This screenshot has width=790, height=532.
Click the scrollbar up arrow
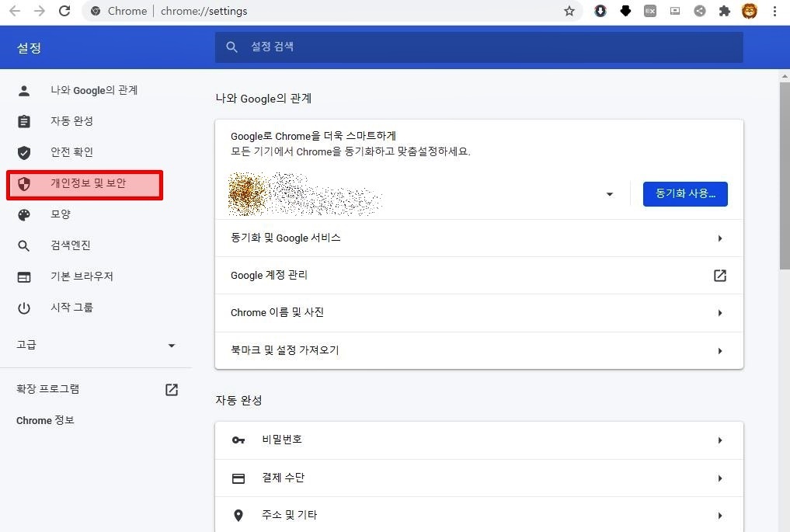pyautogui.click(x=785, y=77)
